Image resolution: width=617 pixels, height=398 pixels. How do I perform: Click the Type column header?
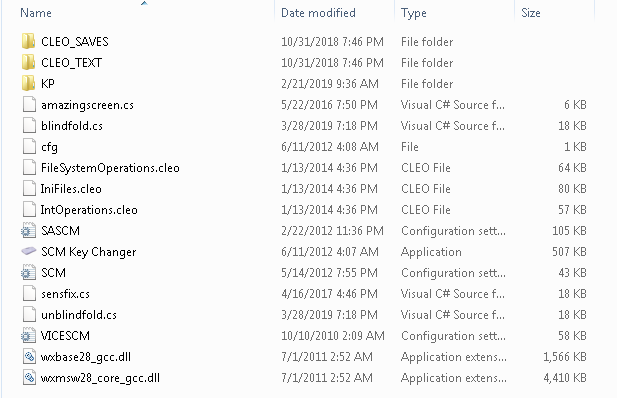[x=414, y=13]
